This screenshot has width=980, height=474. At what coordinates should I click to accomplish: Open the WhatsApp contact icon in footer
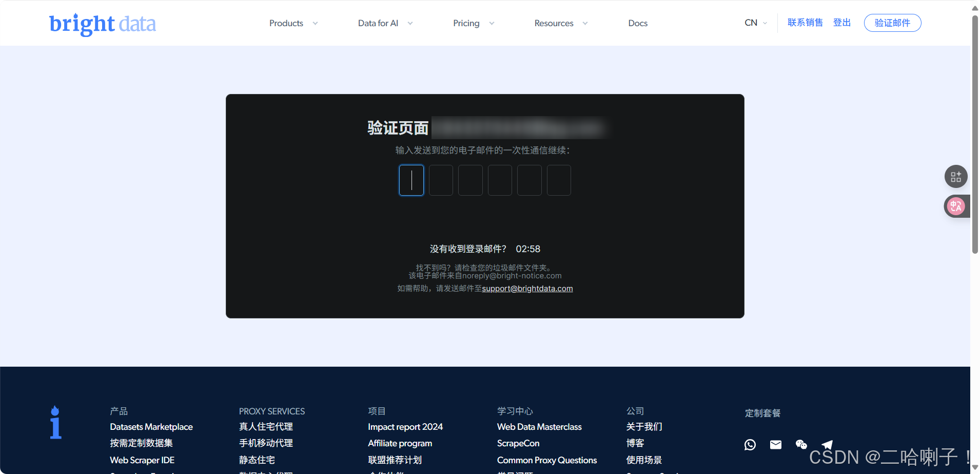(x=750, y=445)
